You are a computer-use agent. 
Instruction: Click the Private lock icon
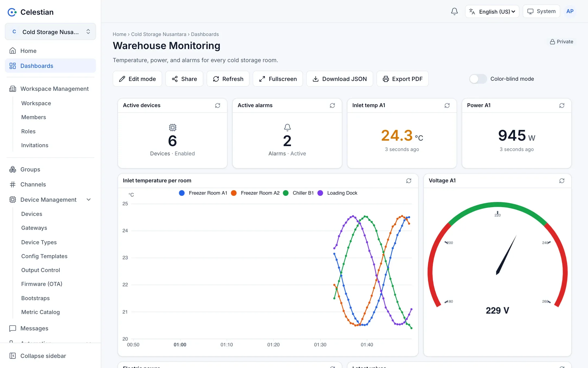(552, 42)
